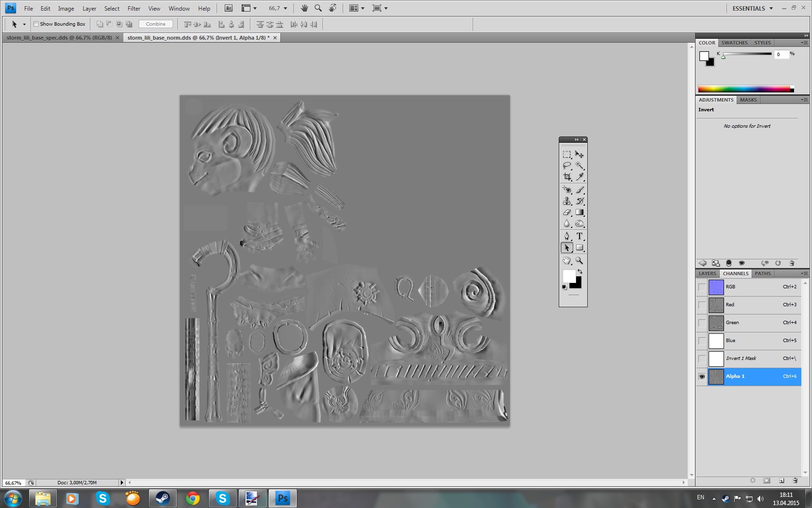The width and height of the screenshot is (812, 508).
Task: Select the Blur tool
Action: 567,223
